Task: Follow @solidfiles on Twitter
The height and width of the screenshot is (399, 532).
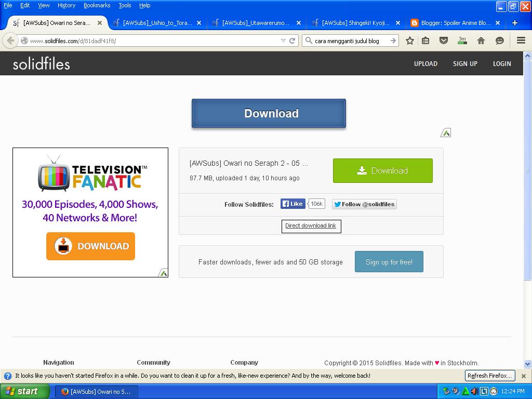Action: pos(365,204)
